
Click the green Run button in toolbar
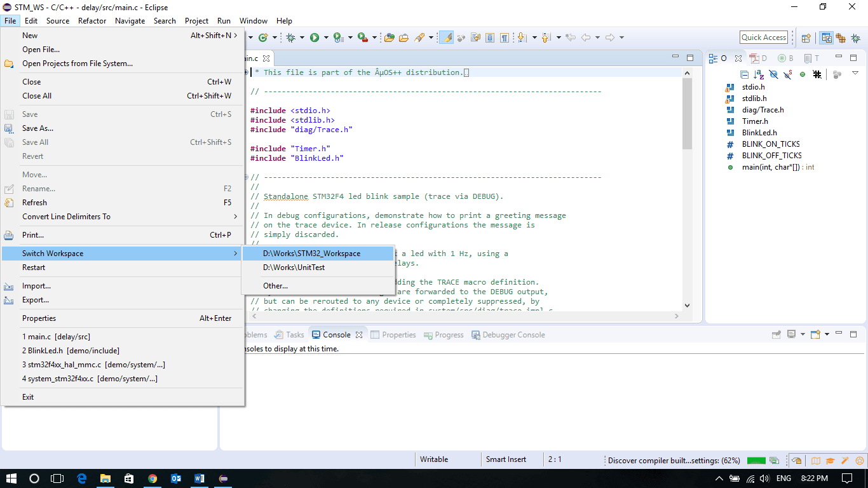(315, 37)
